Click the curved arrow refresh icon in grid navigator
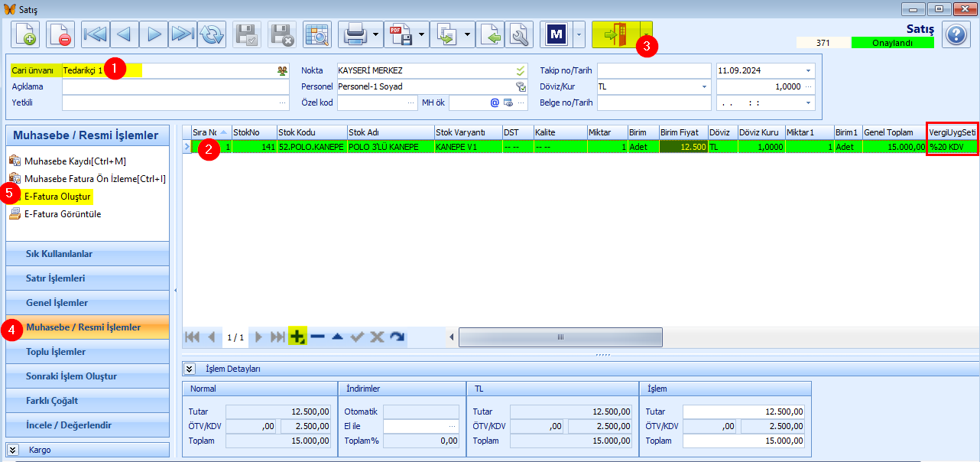 [397, 337]
